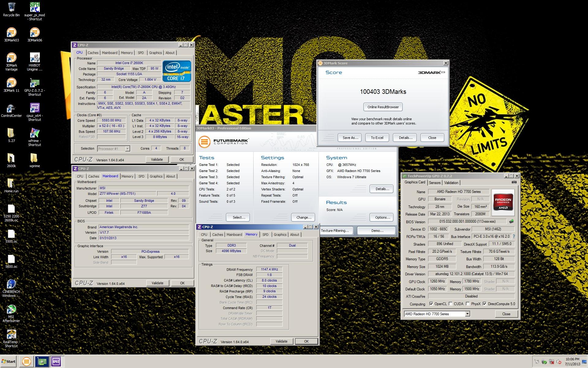The height and width of the screenshot is (368, 588).
Task: Switch to Sensors tab in GPU-Z
Action: [435, 183]
